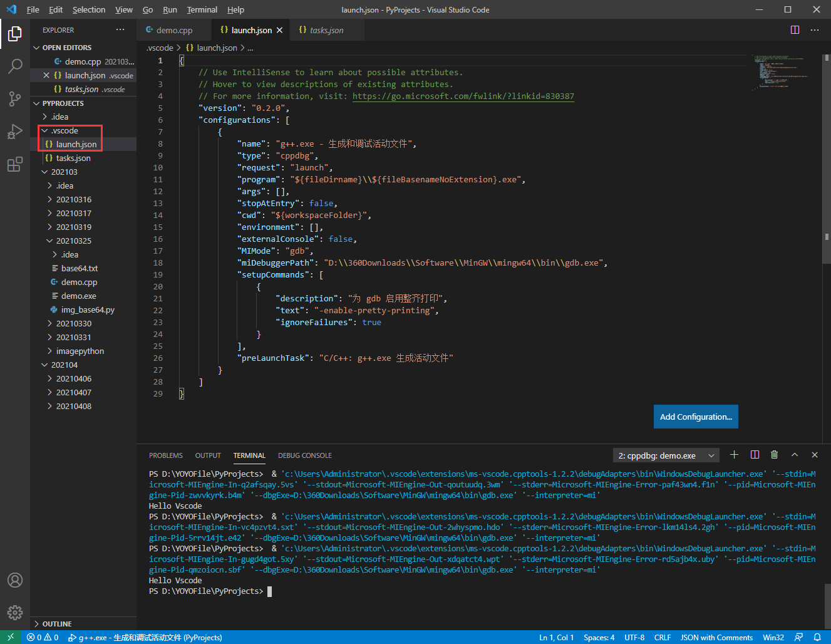Switch to the Problems panel tab
The image size is (831, 644).
tap(166, 455)
